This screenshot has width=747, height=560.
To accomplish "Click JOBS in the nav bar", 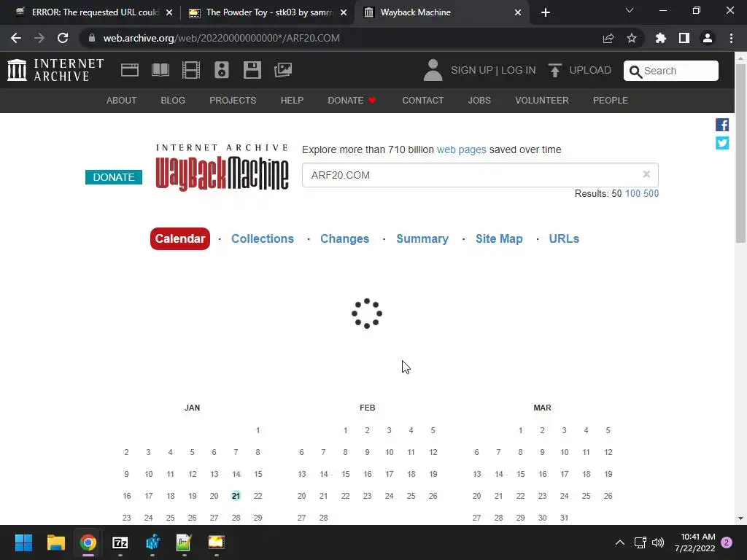I will pyautogui.click(x=479, y=101).
